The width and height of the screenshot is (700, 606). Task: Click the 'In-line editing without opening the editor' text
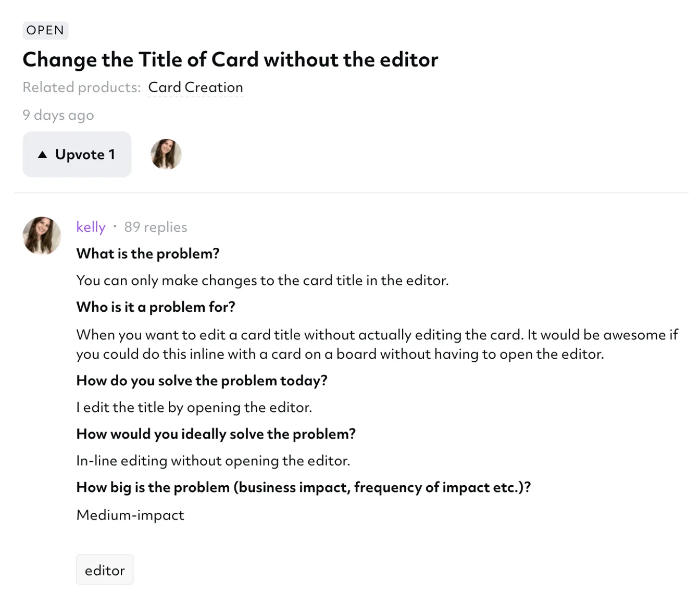pyautogui.click(x=213, y=461)
